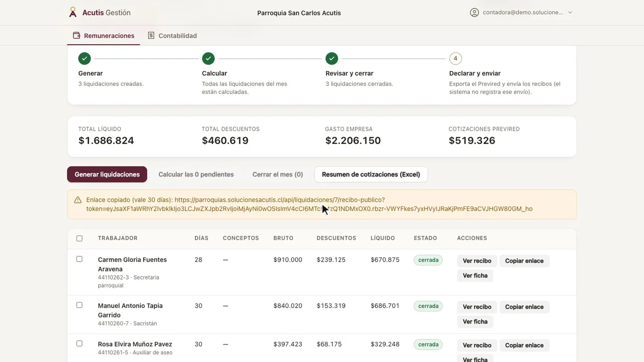This screenshot has width=644, height=362.
Task: Click cerrada status badge for Carmen Gloria
Action: tap(428, 260)
